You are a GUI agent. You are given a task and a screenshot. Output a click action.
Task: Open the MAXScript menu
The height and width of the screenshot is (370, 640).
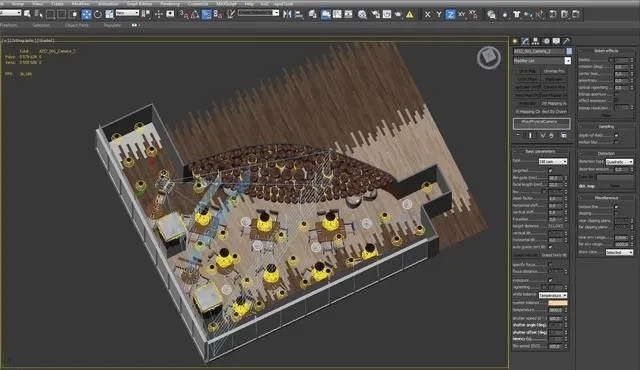(x=226, y=4)
